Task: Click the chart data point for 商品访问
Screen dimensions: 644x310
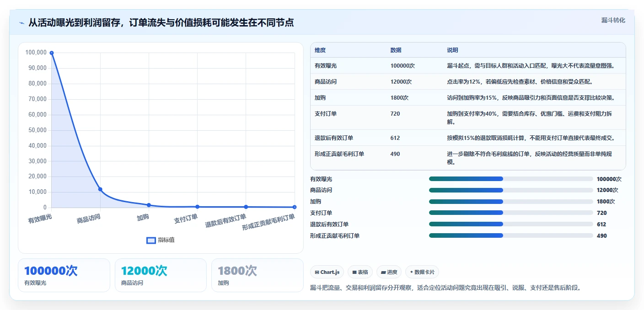Action: [100, 189]
